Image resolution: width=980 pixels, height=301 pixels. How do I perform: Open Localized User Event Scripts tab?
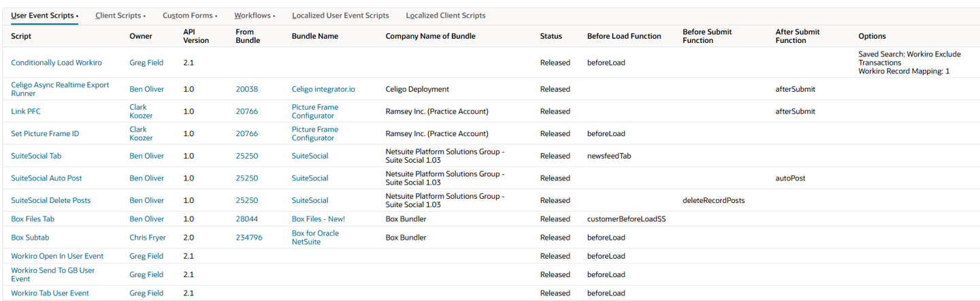point(340,15)
